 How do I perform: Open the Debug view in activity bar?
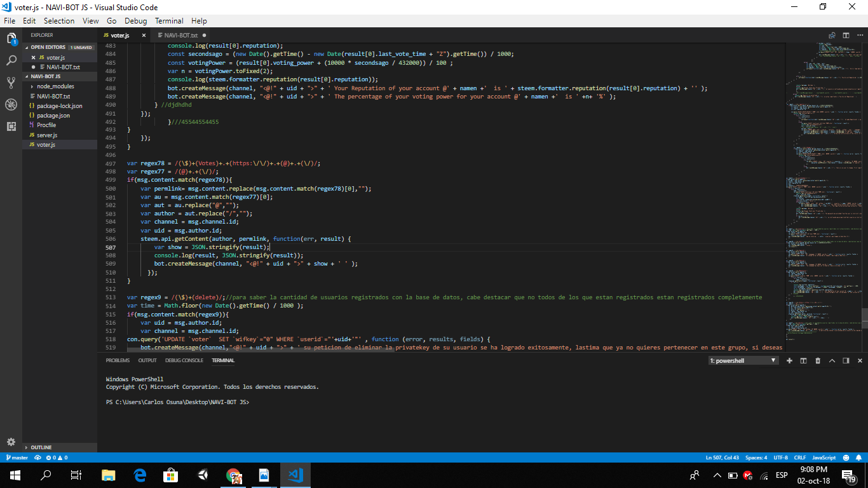click(x=11, y=104)
